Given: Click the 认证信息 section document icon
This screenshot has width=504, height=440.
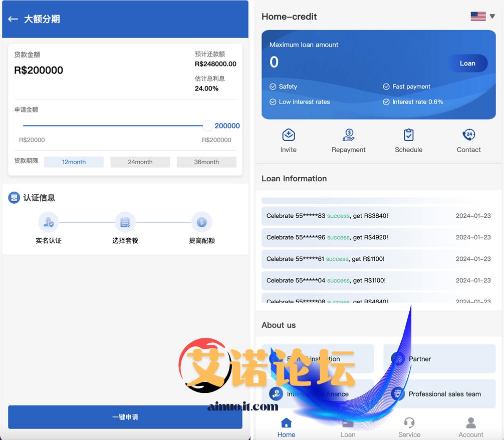Looking at the screenshot, I should pyautogui.click(x=14, y=198).
